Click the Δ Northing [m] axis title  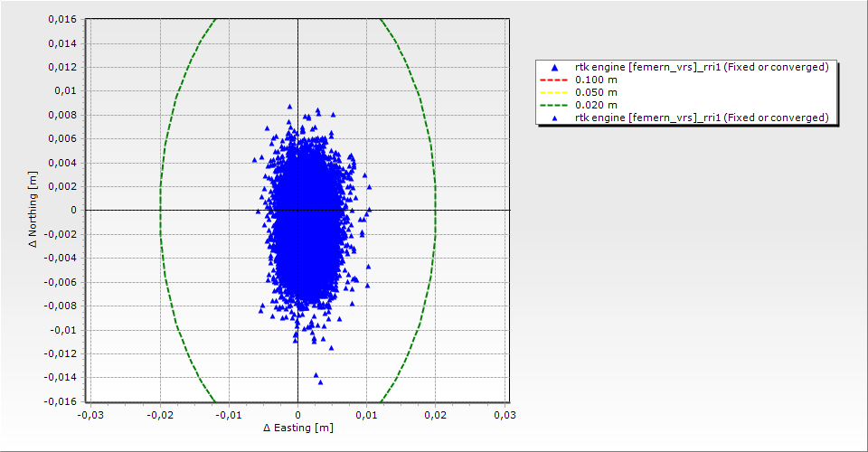tap(34, 211)
